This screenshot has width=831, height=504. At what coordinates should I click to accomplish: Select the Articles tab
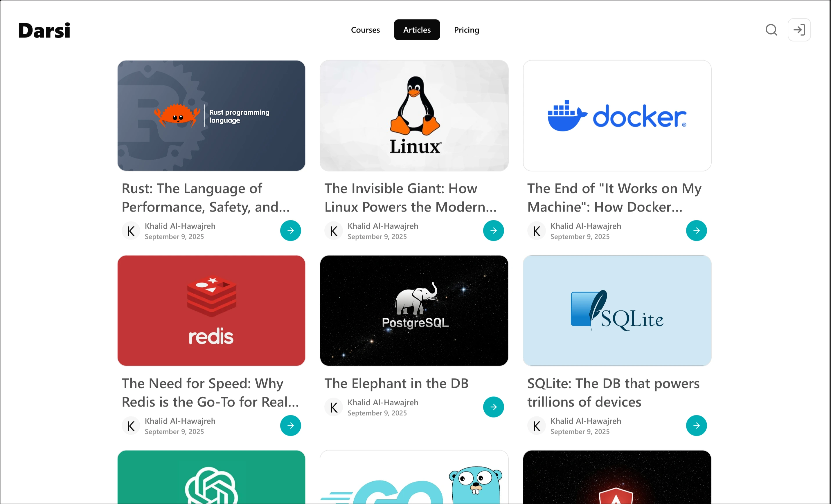click(417, 30)
